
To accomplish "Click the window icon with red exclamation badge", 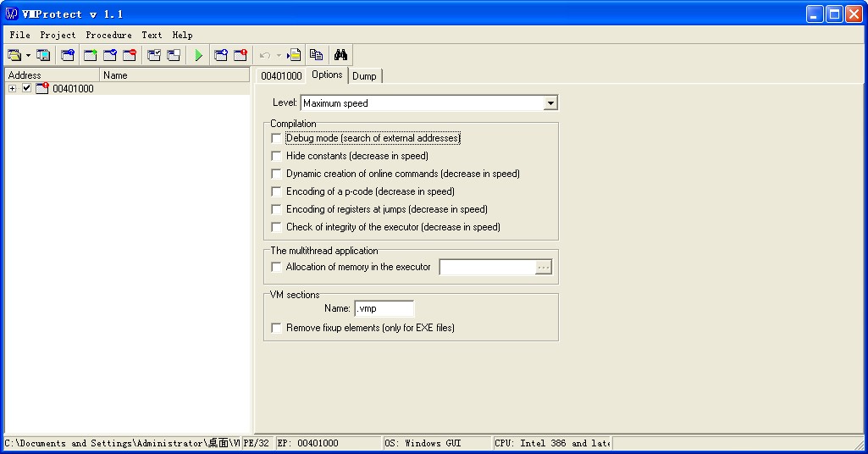I will pyautogui.click(x=240, y=55).
